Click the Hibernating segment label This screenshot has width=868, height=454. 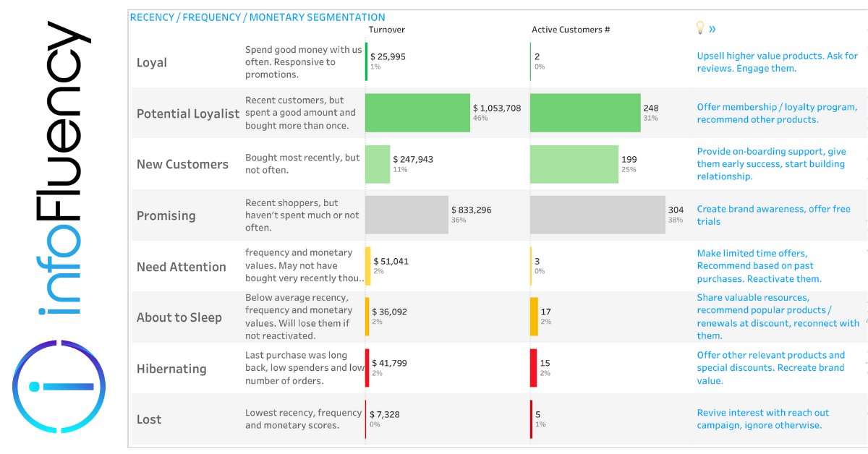pyautogui.click(x=171, y=369)
